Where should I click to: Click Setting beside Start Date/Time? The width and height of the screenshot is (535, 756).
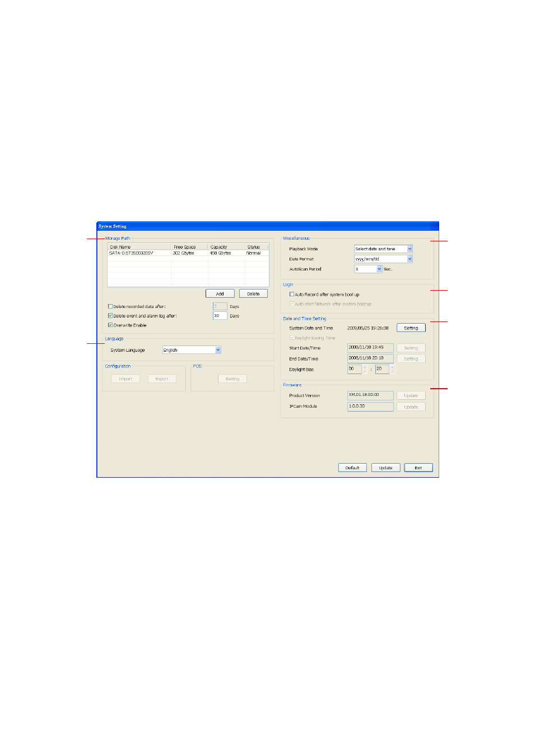(x=411, y=348)
